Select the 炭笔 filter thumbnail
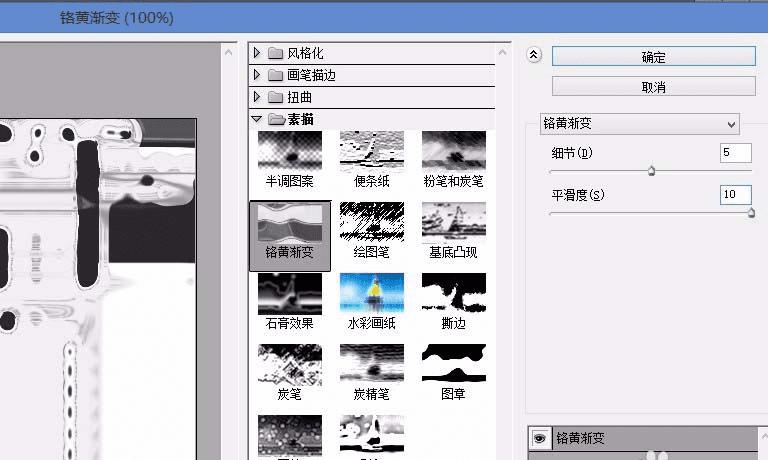 290,365
